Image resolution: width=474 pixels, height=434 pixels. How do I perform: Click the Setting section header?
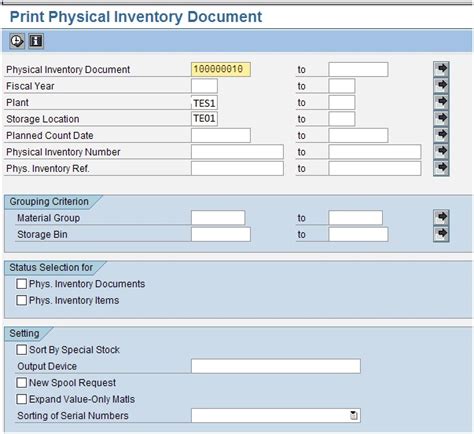click(x=24, y=333)
